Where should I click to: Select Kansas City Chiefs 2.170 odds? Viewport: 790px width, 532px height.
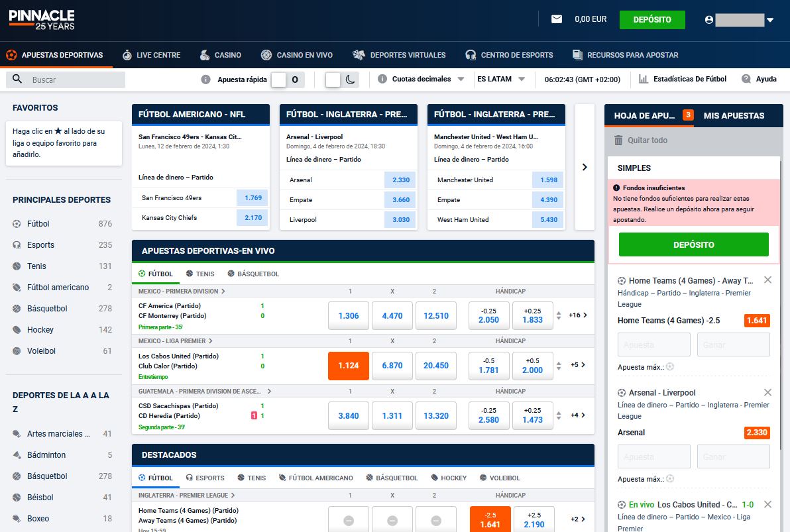point(253,217)
